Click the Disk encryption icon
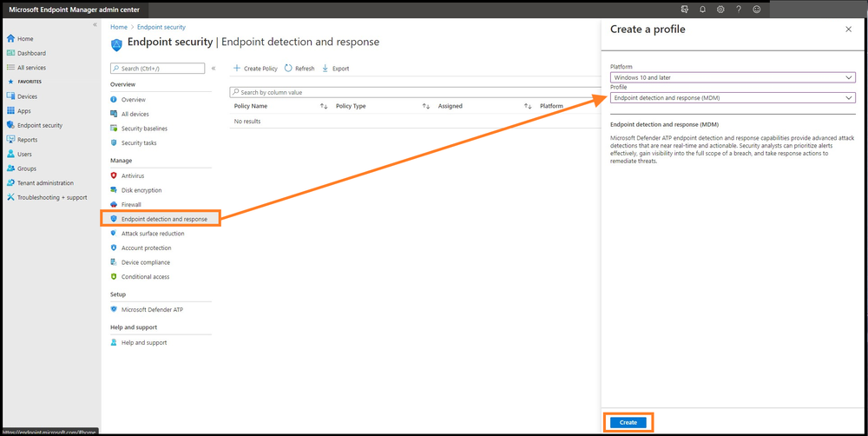 [x=114, y=190]
